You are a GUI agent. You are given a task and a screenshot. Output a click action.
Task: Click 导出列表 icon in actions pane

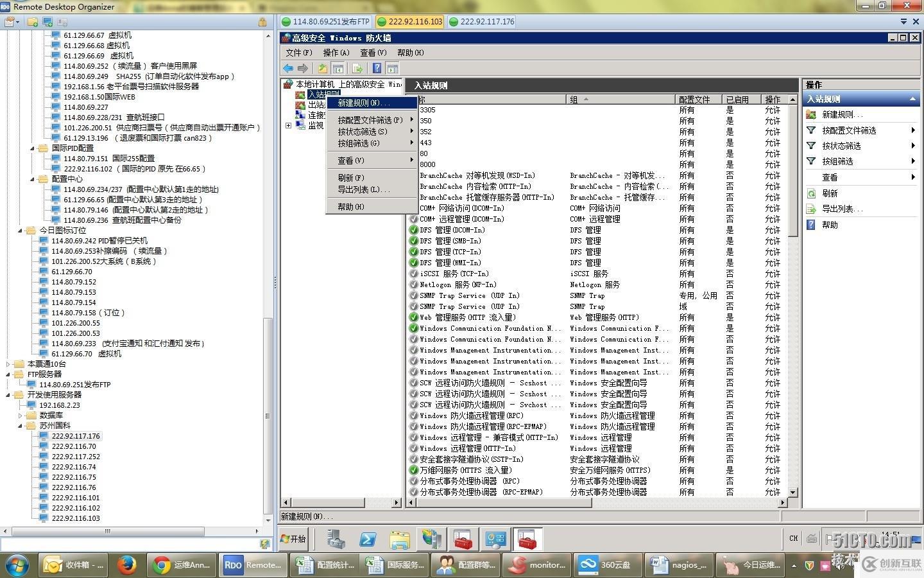pyautogui.click(x=811, y=209)
